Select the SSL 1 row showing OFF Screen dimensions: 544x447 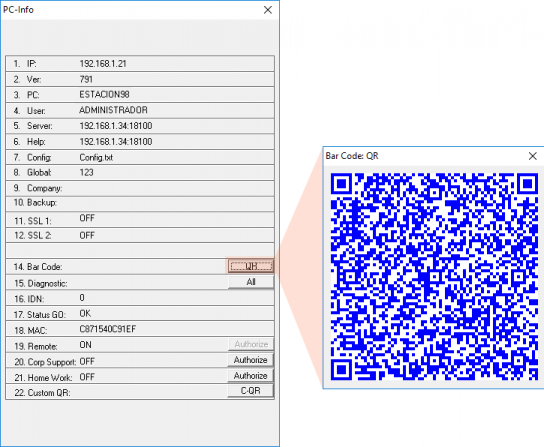click(x=140, y=220)
